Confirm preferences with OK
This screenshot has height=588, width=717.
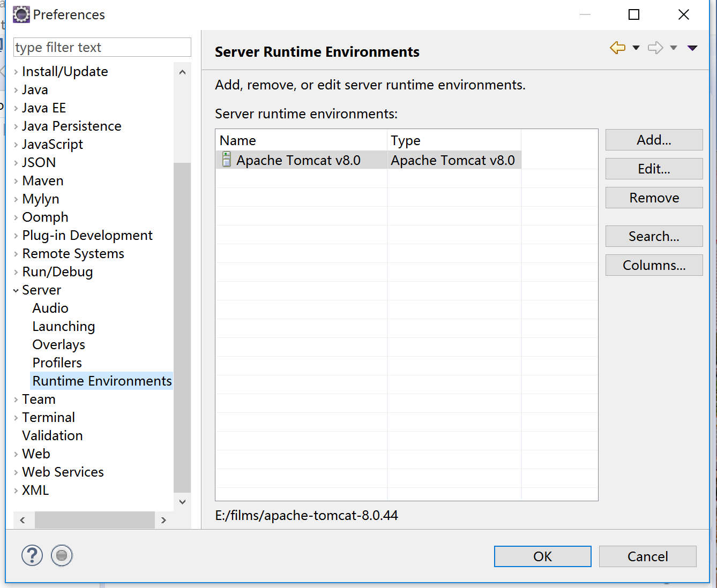[542, 556]
